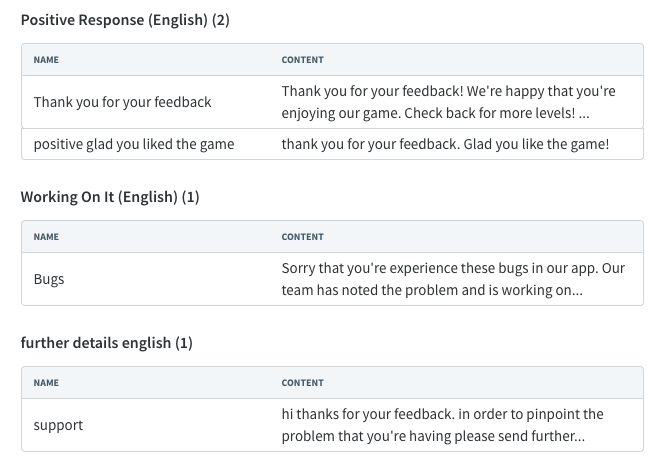The width and height of the screenshot is (666, 471).
Task: Click content 'Glad you like the game!'
Action: [x=536, y=144]
